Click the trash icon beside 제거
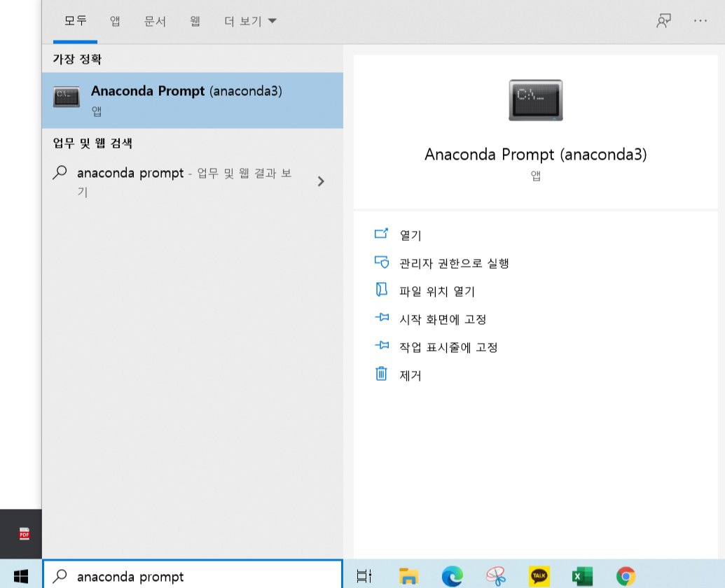Screen dimensions: 725x588 click(381, 373)
